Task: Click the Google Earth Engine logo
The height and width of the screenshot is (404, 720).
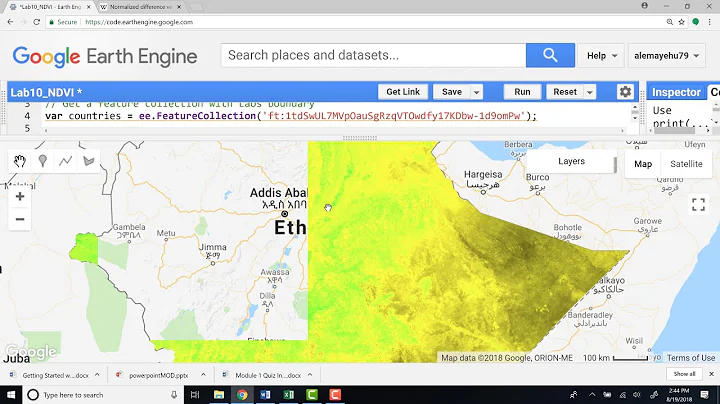Action: click(x=105, y=56)
